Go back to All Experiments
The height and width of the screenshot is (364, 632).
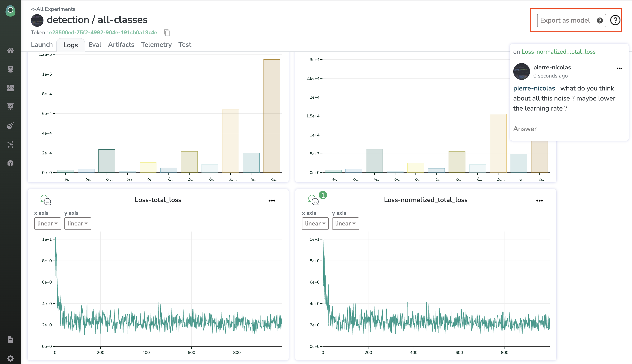pos(53,9)
